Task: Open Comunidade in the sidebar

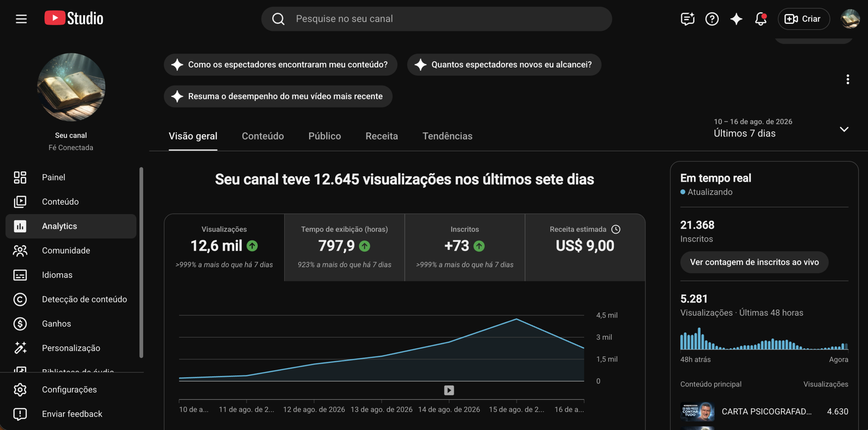Action: (x=71, y=251)
